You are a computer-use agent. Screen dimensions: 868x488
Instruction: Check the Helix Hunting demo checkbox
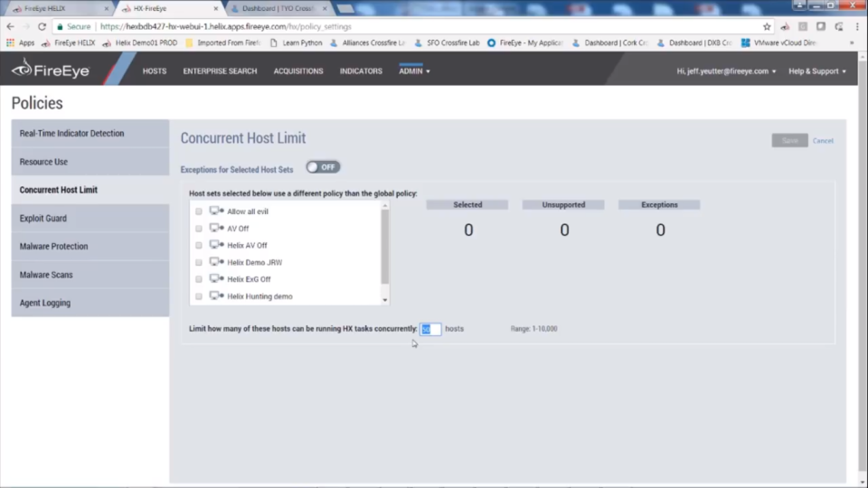199,296
